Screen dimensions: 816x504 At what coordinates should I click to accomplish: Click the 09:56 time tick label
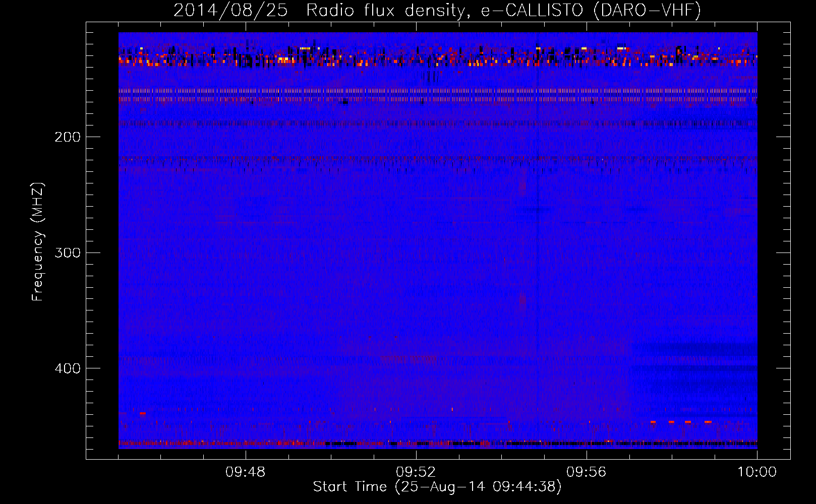coord(587,472)
